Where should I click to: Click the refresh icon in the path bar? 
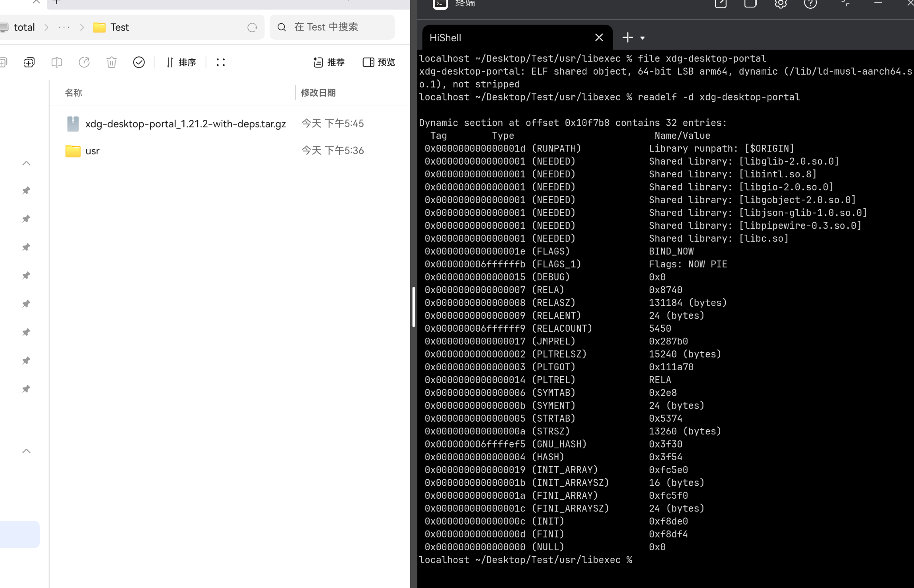point(252,27)
